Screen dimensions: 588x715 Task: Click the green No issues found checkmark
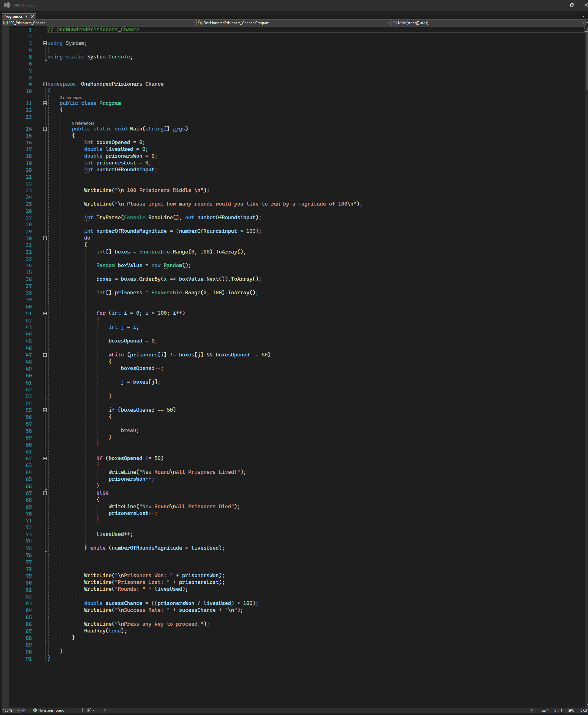(35, 710)
